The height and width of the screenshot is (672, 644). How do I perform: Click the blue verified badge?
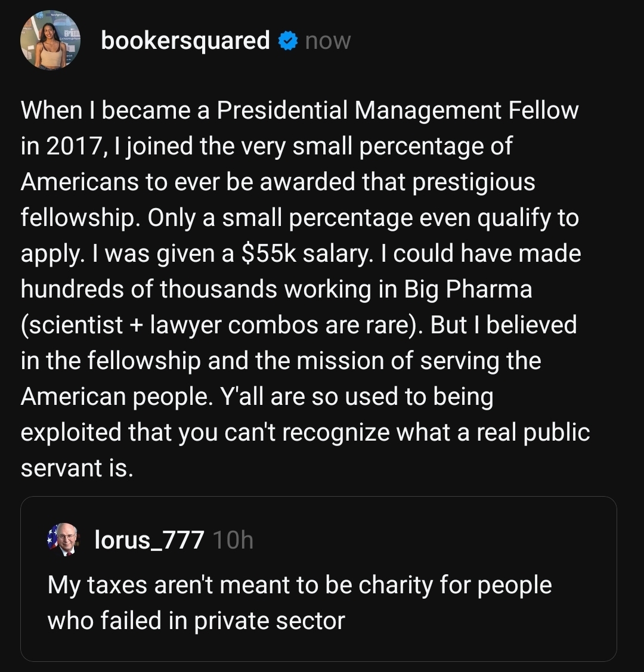(x=289, y=41)
